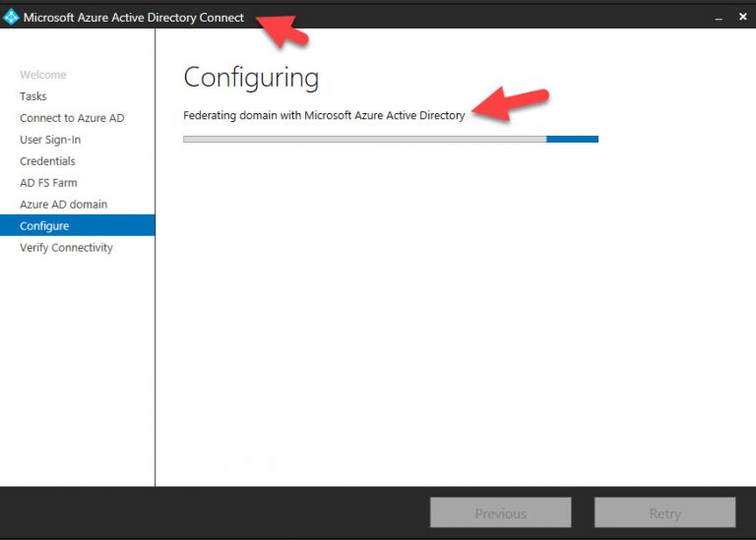Click the highlighted Configure step
Image resolution: width=756 pixels, height=540 pixels.
click(44, 226)
